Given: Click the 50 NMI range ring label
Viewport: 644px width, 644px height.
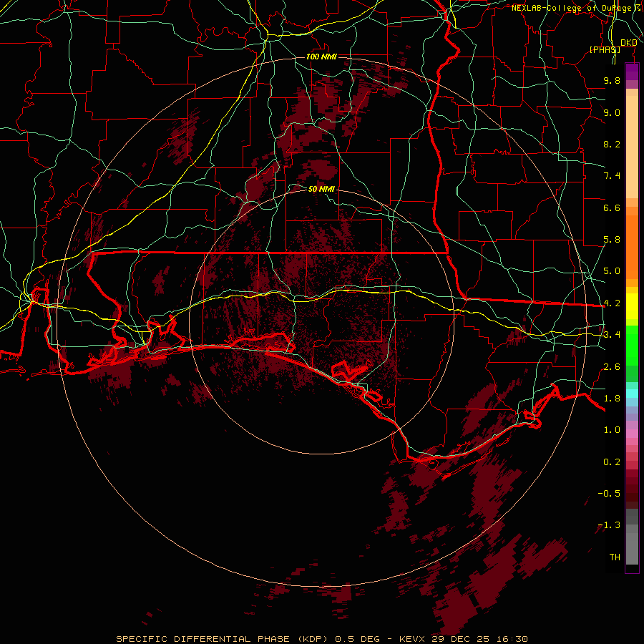Looking at the screenshot, I should (321, 189).
